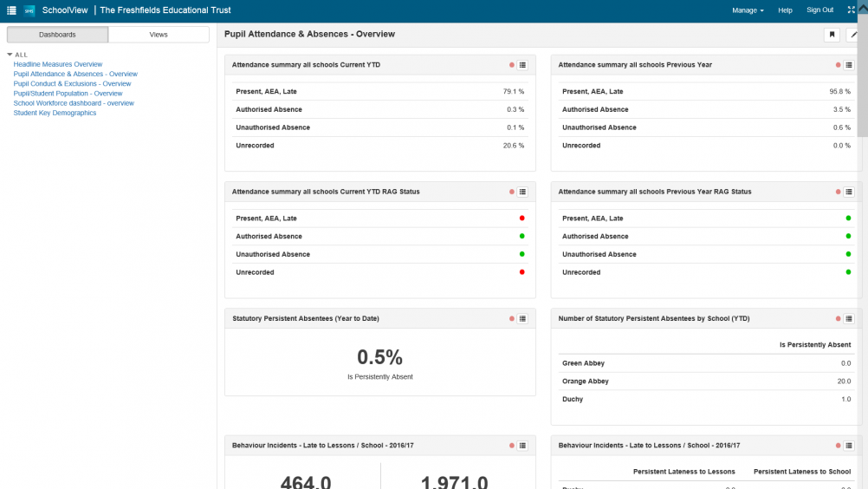
Task: Click red dot on Current YTD RAG Status header
Action: pos(511,192)
